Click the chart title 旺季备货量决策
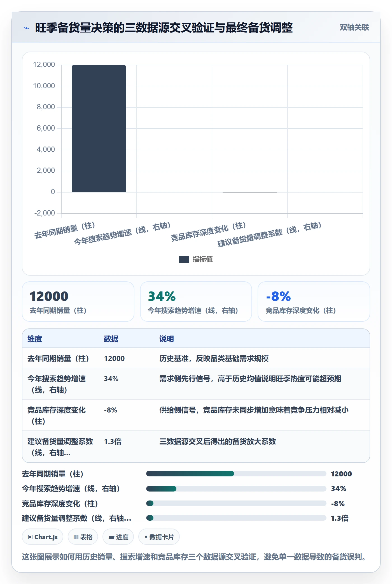 [x=164, y=27]
